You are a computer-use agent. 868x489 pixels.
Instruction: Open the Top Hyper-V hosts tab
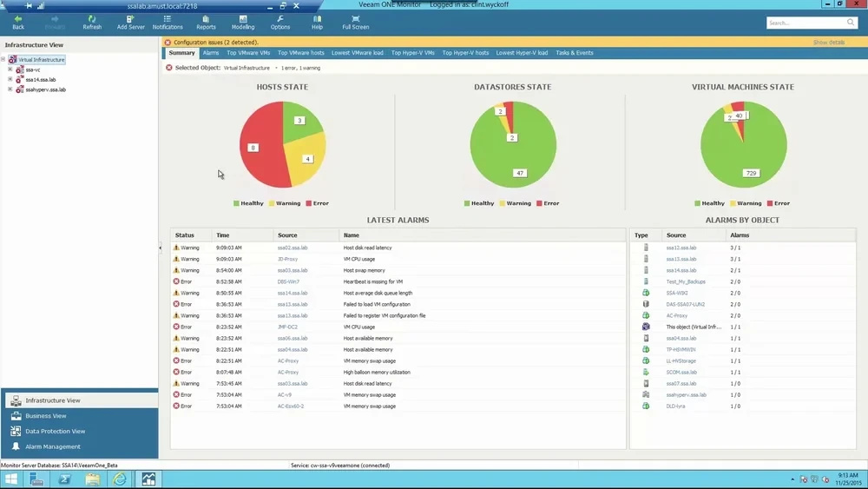click(465, 53)
